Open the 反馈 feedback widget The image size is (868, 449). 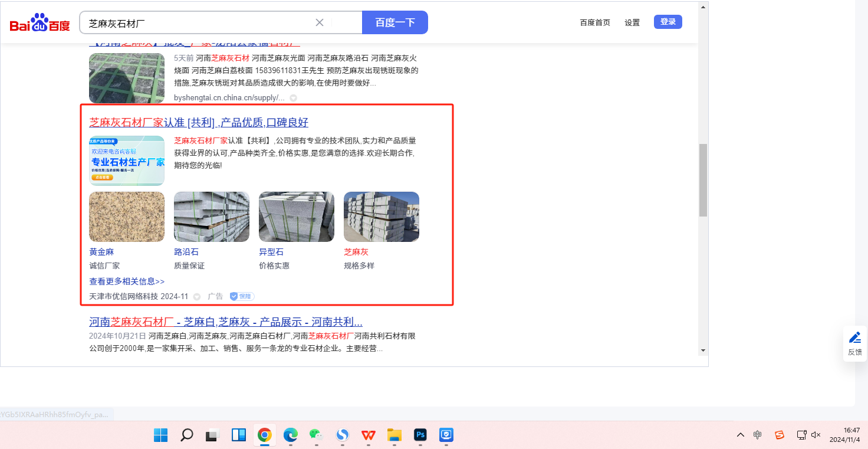click(x=855, y=343)
